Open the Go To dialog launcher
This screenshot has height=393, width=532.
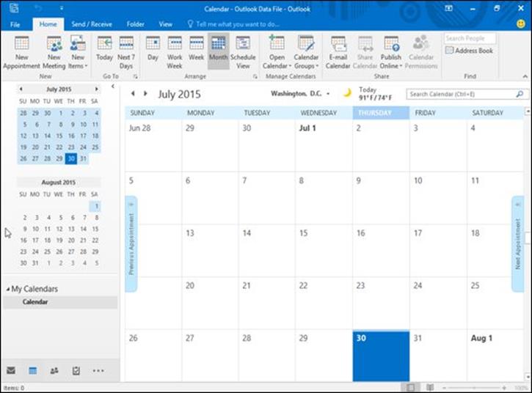pos(135,77)
